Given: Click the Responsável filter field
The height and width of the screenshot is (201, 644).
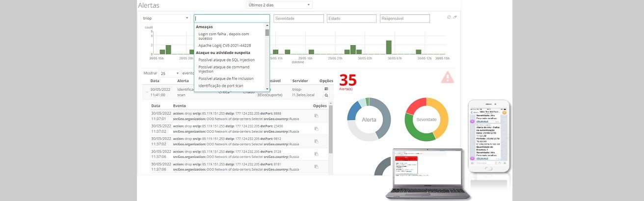Looking at the screenshot, I should (x=404, y=18).
